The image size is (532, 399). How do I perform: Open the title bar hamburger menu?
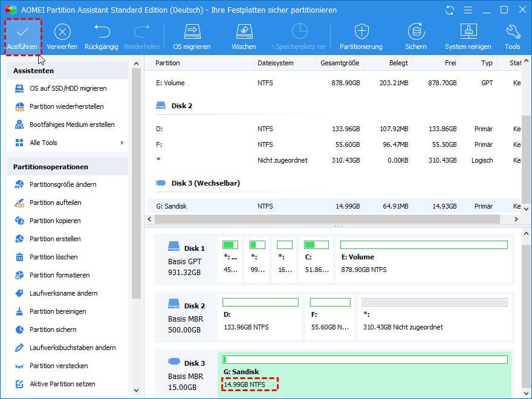tap(468, 10)
